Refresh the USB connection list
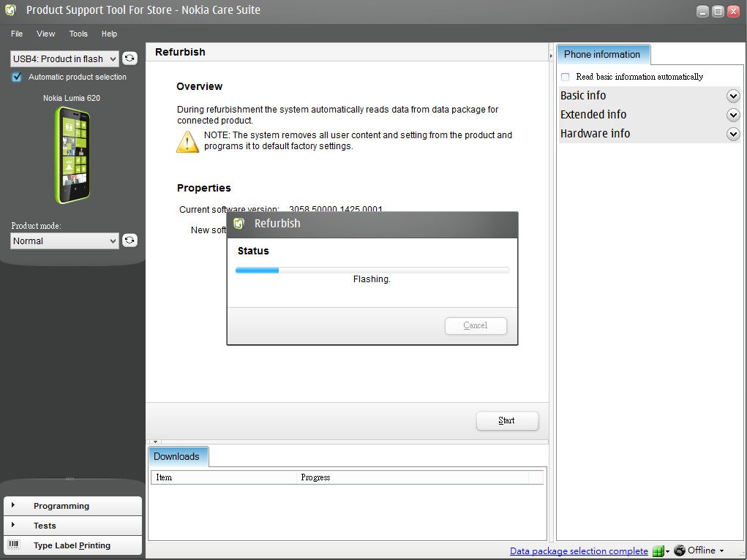The width and height of the screenshot is (747, 560). (129, 58)
